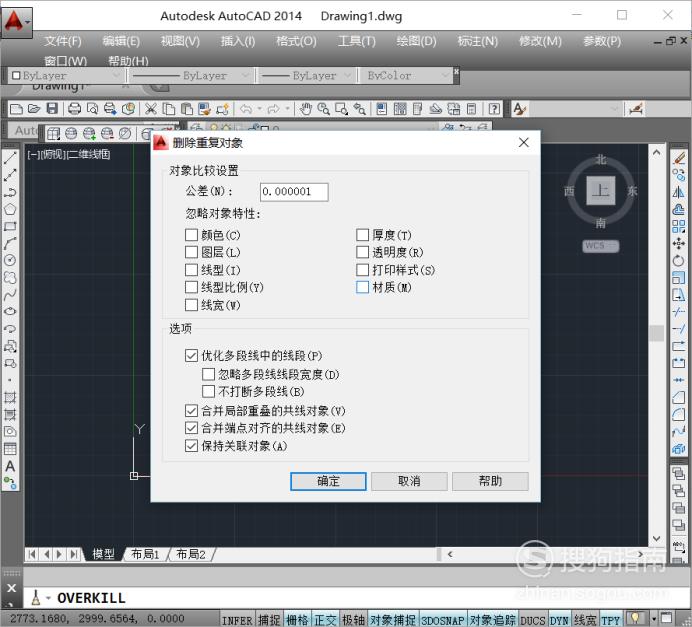This screenshot has width=692, height=627.
Task: Click the Plot printer icon
Action: coord(74,109)
